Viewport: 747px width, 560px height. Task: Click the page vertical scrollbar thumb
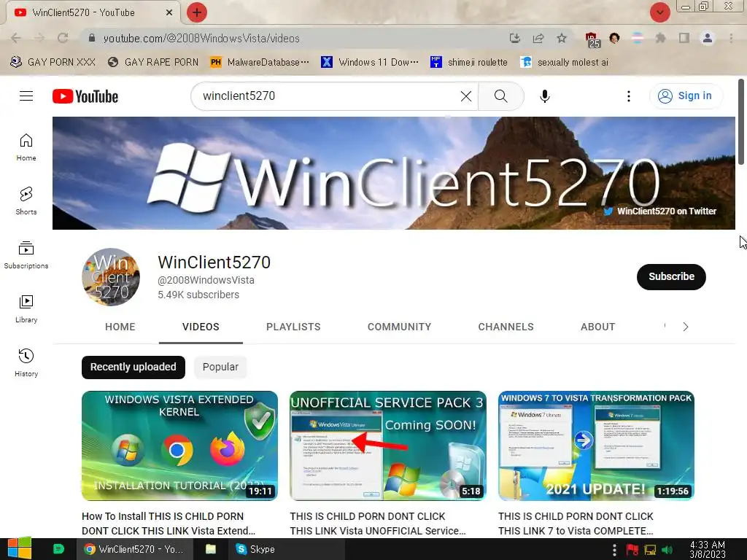click(741, 122)
